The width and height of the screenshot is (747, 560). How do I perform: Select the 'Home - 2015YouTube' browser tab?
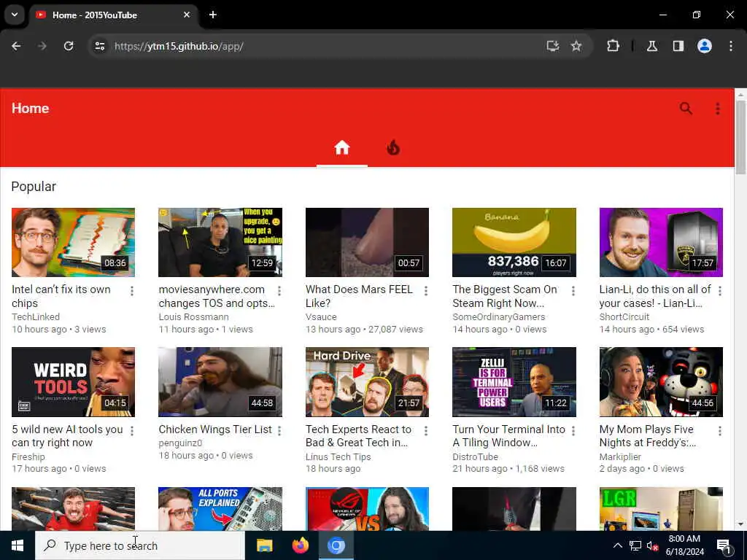(113, 15)
